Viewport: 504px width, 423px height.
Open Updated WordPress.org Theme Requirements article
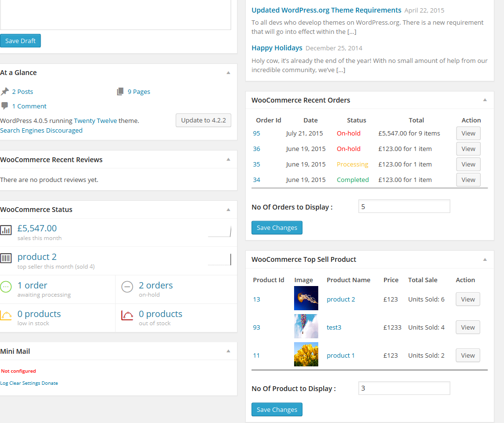(326, 10)
